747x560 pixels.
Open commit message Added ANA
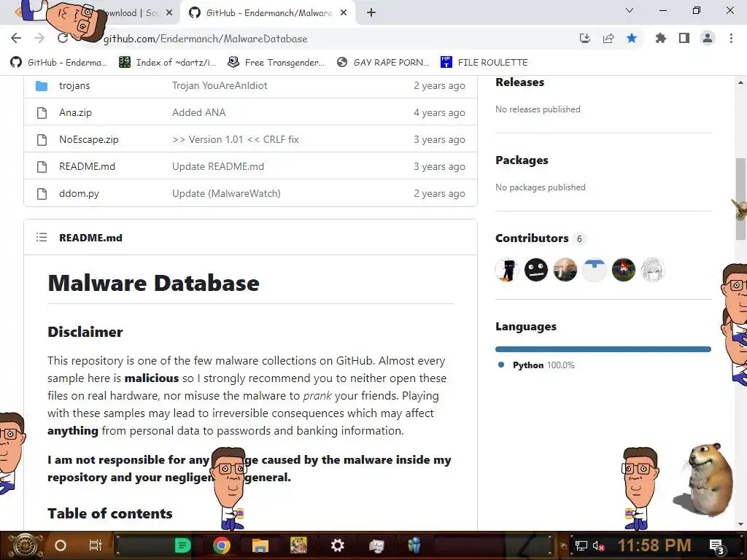click(198, 113)
